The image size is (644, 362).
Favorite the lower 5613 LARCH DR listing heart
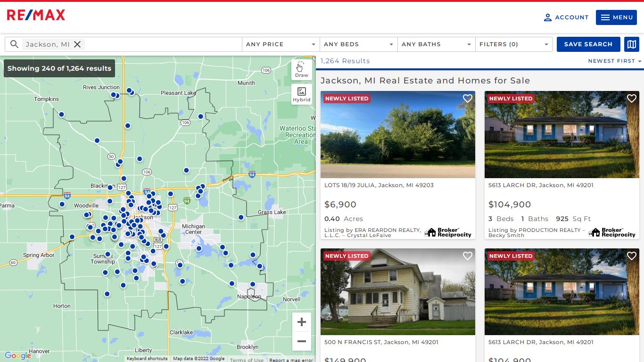click(631, 256)
